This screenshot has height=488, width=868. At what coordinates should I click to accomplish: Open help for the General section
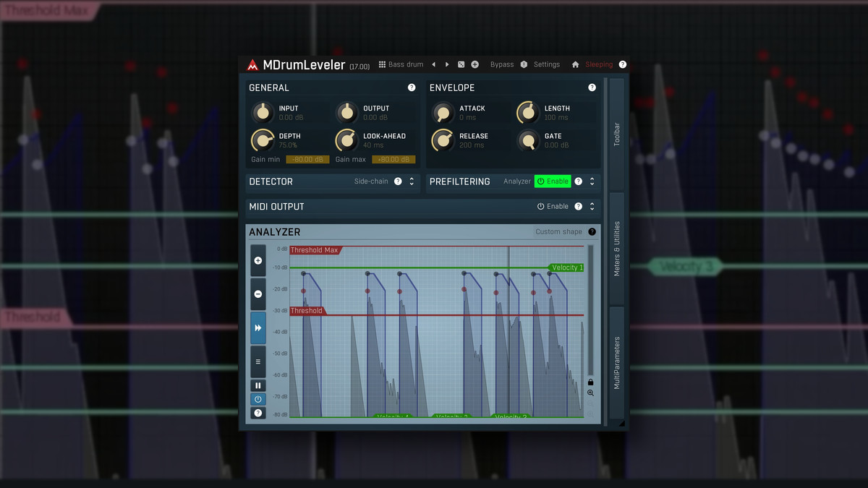click(x=412, y=87)
